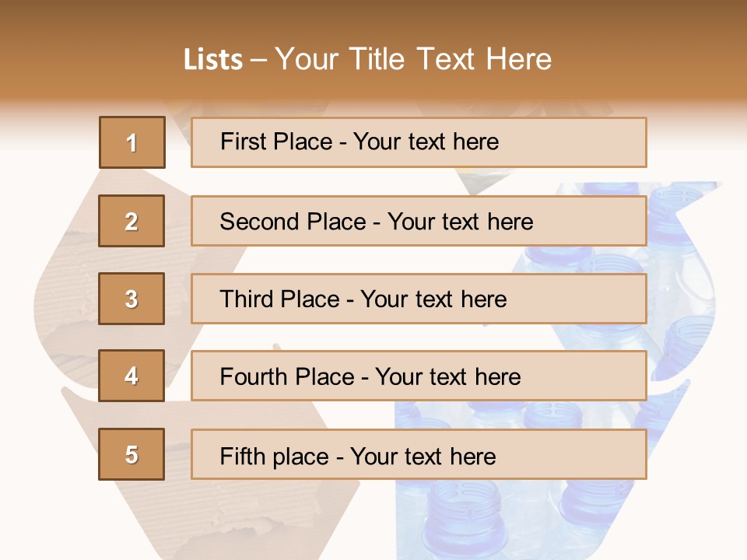This screenshot has height=560, width=747.
Task: Click the words Fifth place
Action: tap(275, 457)
